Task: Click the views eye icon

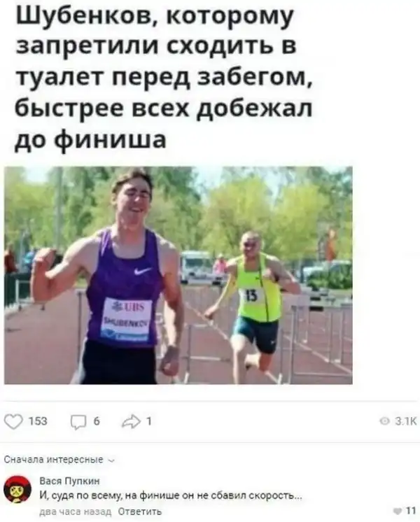Action: (x=385, y=422)
